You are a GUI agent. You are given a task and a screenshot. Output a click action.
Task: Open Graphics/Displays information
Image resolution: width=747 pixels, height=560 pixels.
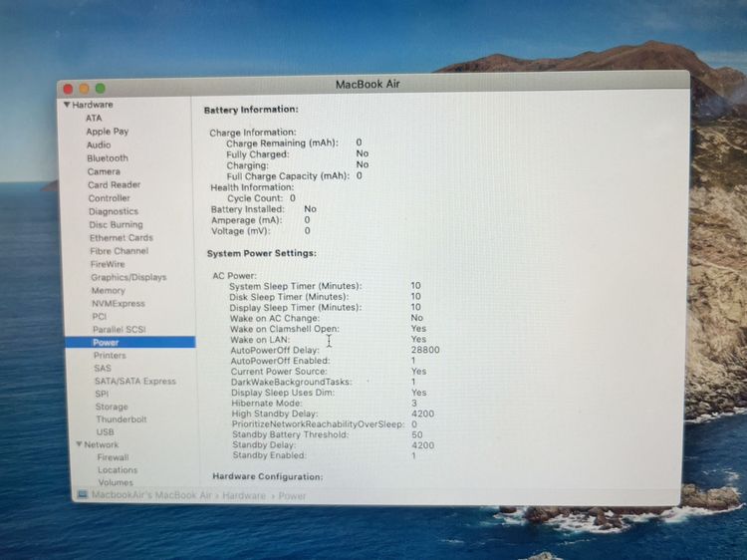point(128,277)
